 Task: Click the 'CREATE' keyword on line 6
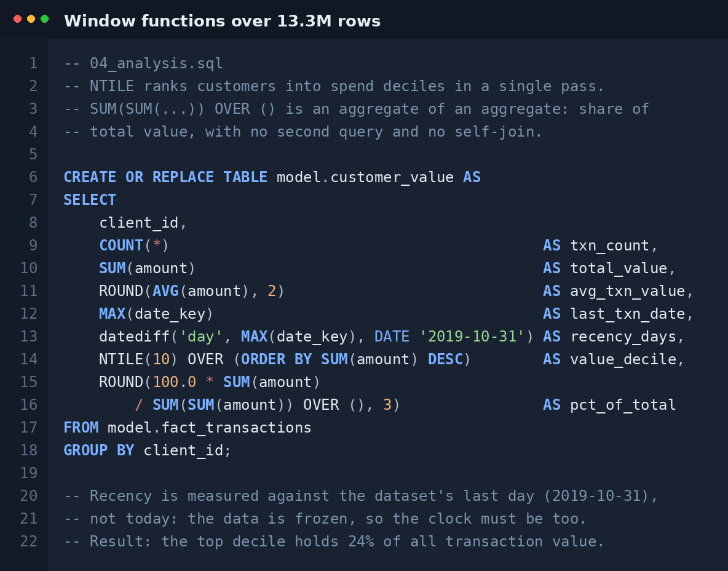point(90,177)
